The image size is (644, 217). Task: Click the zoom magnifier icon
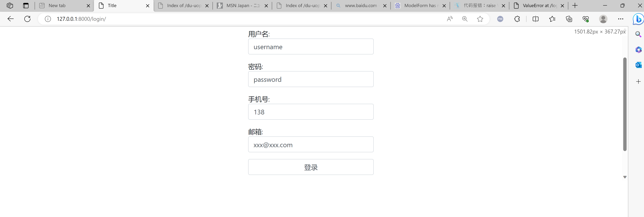pyautogui.click(x=465, y=19)
